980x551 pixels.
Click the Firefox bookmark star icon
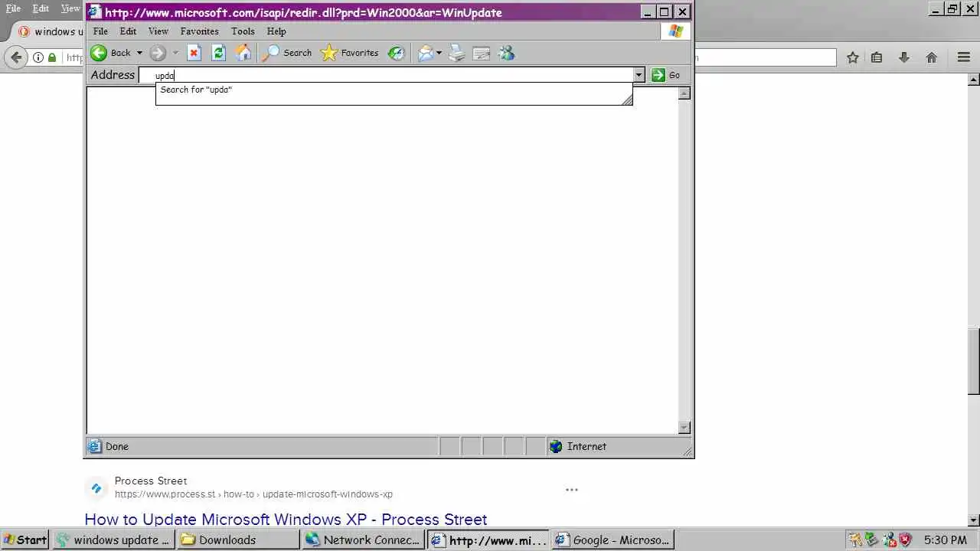pyautogui.click(x=852, y=57)
